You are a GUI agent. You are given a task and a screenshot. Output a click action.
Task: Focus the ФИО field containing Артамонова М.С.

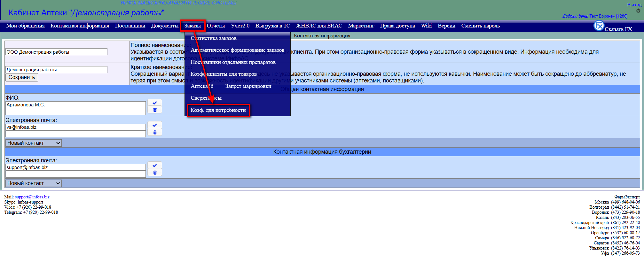[x=75, y=105]
